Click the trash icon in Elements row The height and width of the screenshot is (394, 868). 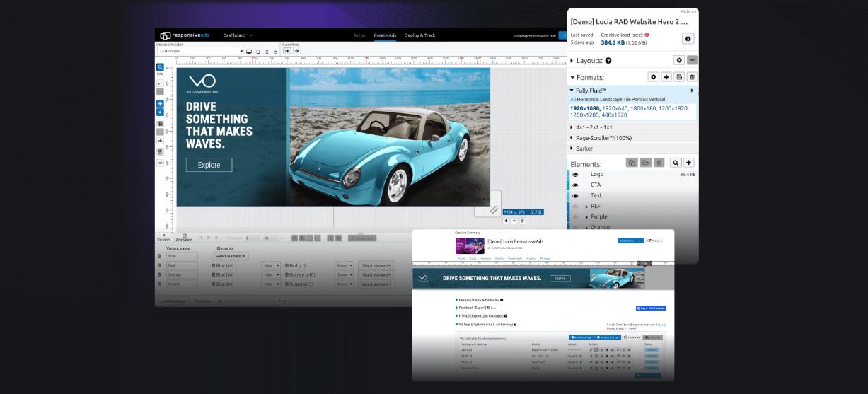click(659, 163)
